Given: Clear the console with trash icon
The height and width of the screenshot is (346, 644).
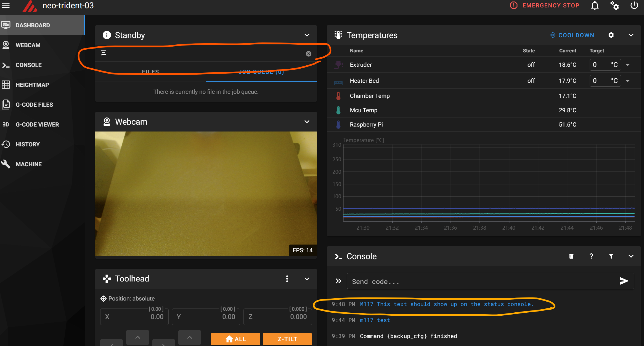Looking at the screenshot, I should (x=571, y=256).
